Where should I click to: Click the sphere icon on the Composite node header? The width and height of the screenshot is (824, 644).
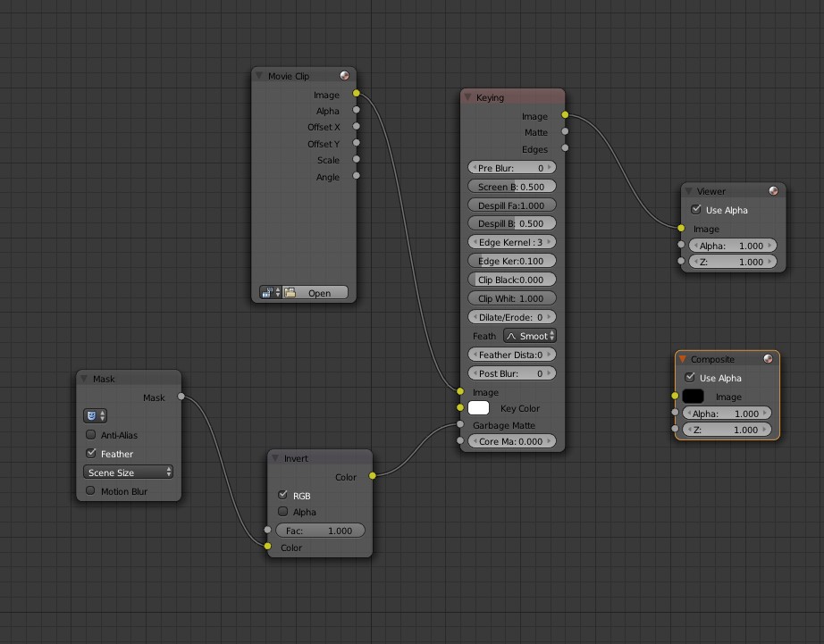tap(767, 359)
